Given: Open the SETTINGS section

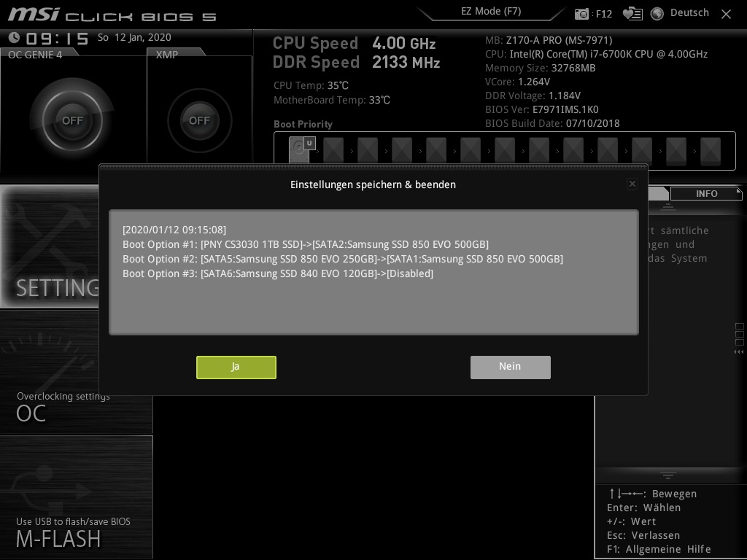Looking at the screenshot, I should point(50,246).
